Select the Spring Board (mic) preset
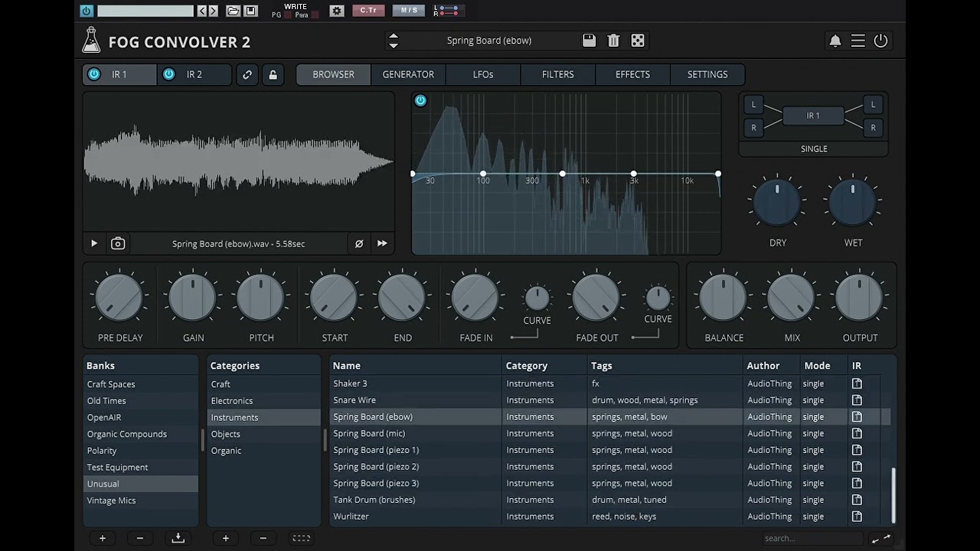This screenshot has width=980, height=551. tap(610, 433)
